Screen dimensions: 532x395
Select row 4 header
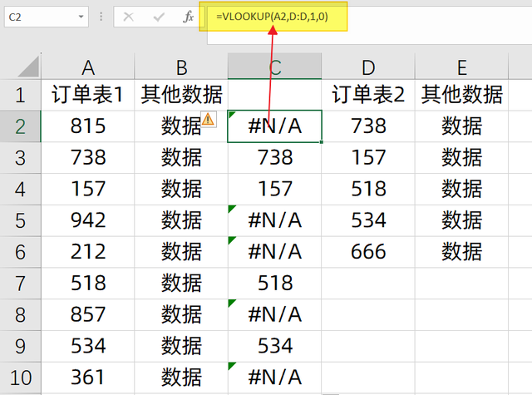coord(20,189)
